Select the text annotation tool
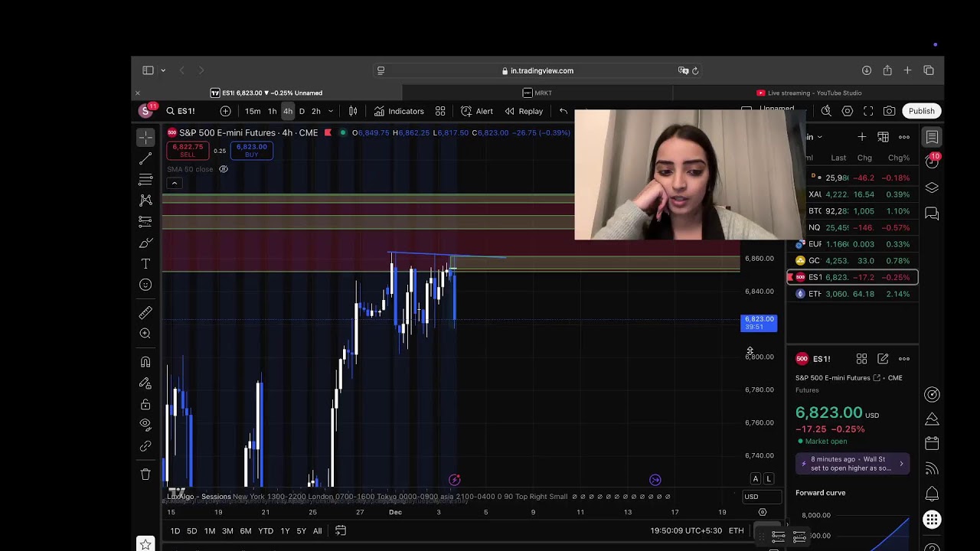980x551 pixels. tap(145, 264)
